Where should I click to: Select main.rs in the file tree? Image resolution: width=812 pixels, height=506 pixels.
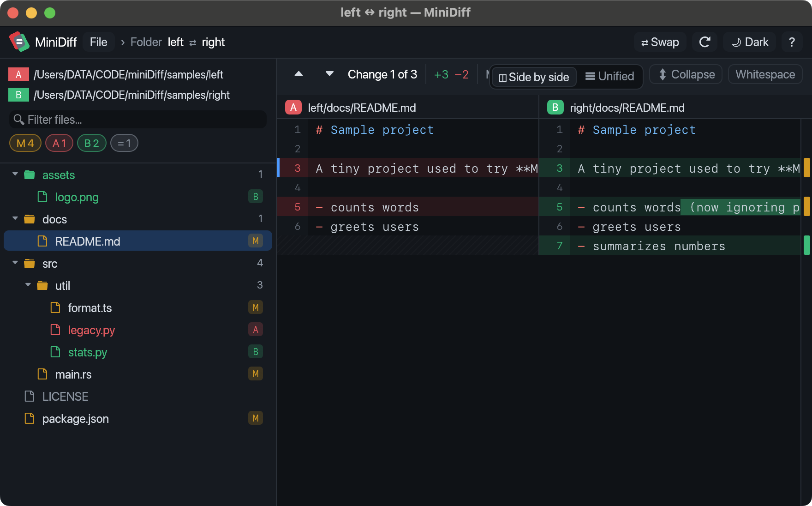[138, 374]
